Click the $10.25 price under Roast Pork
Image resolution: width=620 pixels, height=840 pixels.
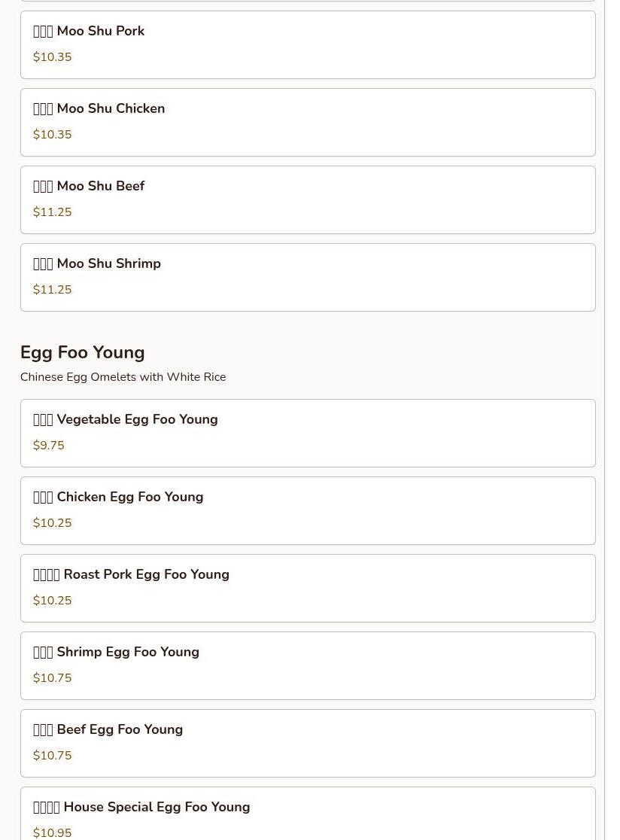click(x=53, y=601)
